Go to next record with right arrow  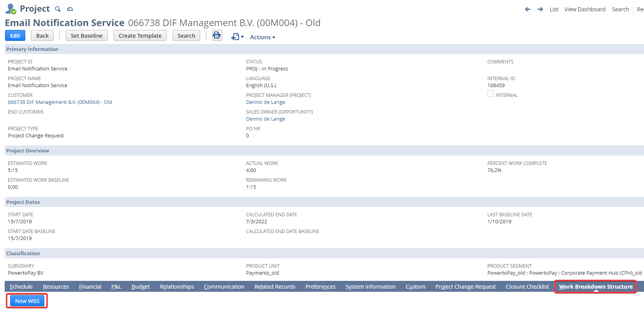tap(540, 9)
